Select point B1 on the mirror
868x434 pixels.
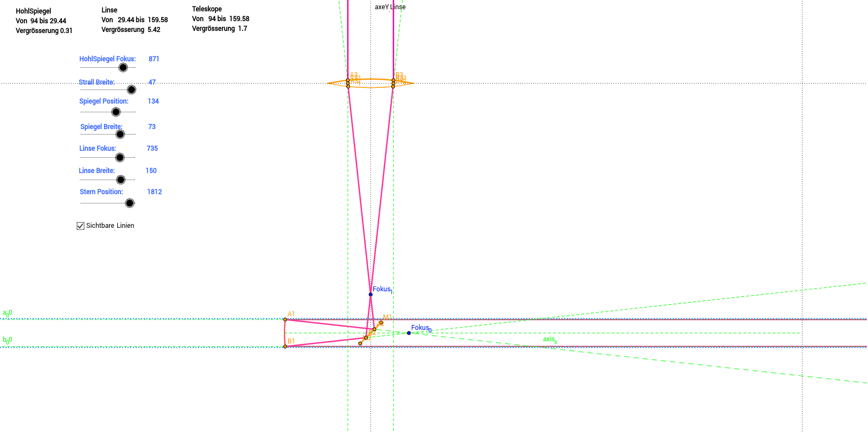tap(285, 346)
